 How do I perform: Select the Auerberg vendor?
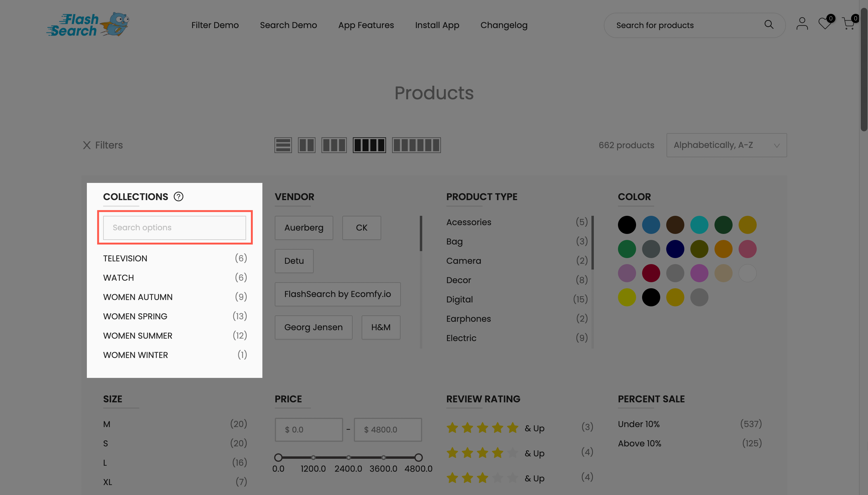tap(304, 228)
